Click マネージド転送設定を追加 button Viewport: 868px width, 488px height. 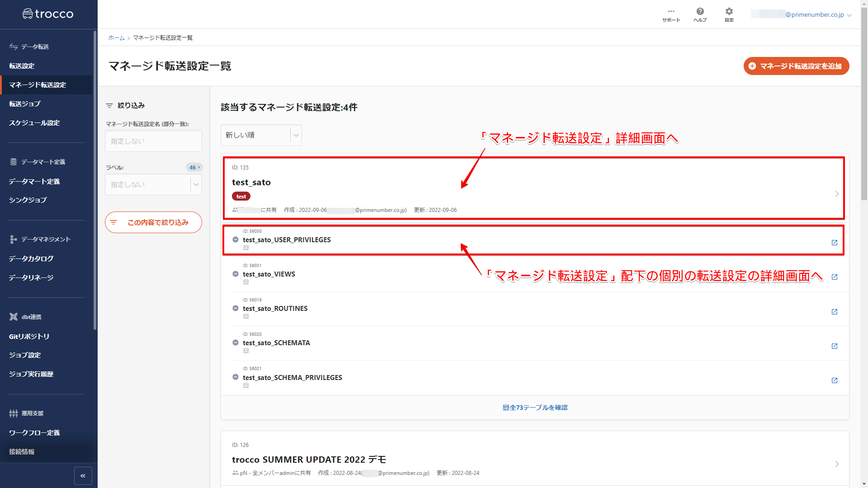(x=796, y=66)
